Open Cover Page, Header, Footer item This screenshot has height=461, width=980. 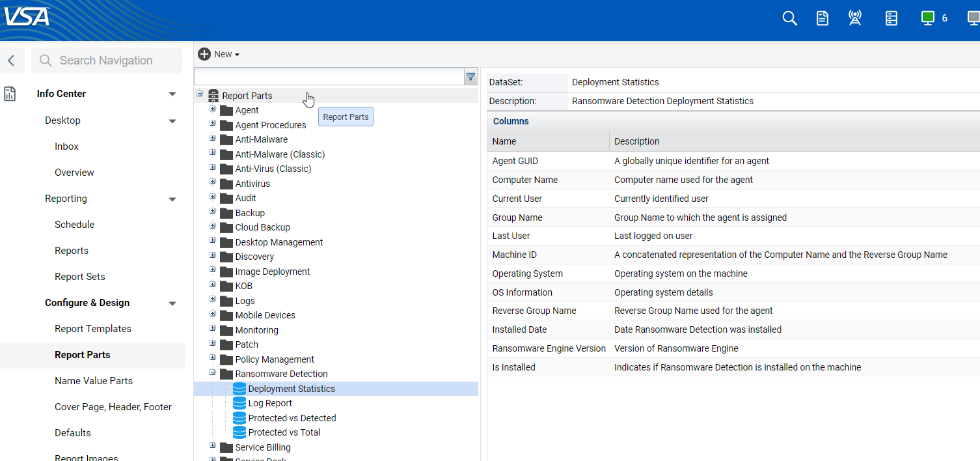point(113,407)
